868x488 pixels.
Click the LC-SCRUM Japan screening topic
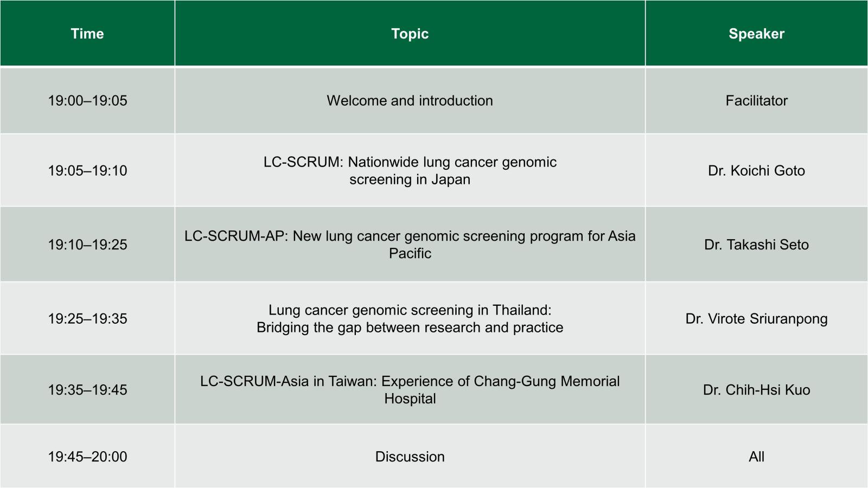pyautogui.click(x=410, y=170)
